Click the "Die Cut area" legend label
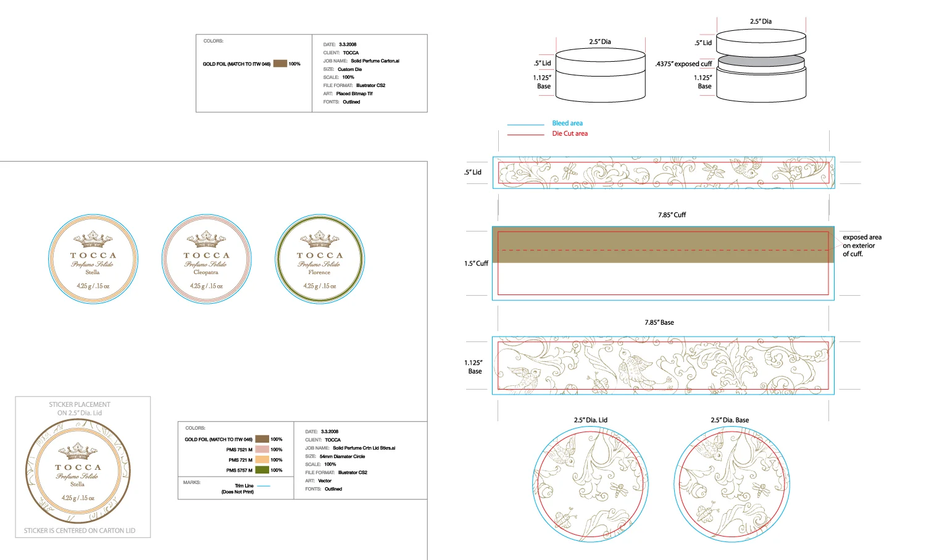 pyautogui.click(x=570, y=133)
